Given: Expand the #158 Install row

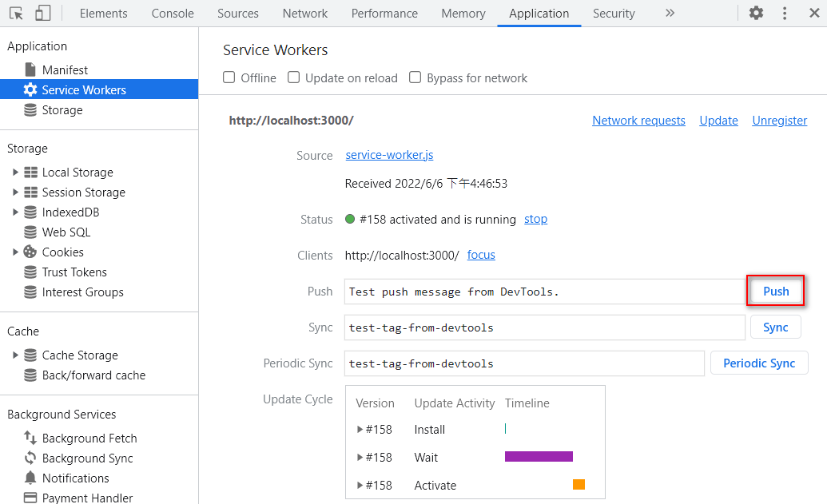Looking at the screenshot, I should (360, 430).
